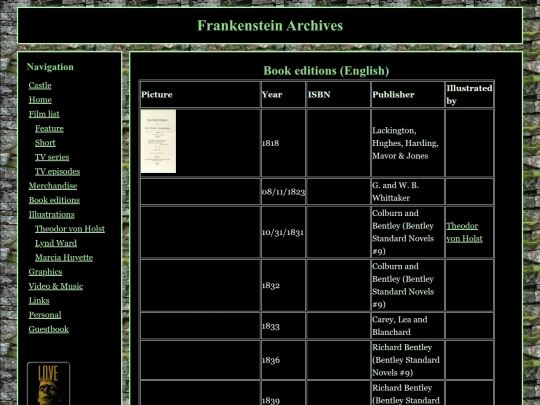Viewport: 540px width, 405px height.
Task: Select the year cell 1836
Action: [283, 360]
